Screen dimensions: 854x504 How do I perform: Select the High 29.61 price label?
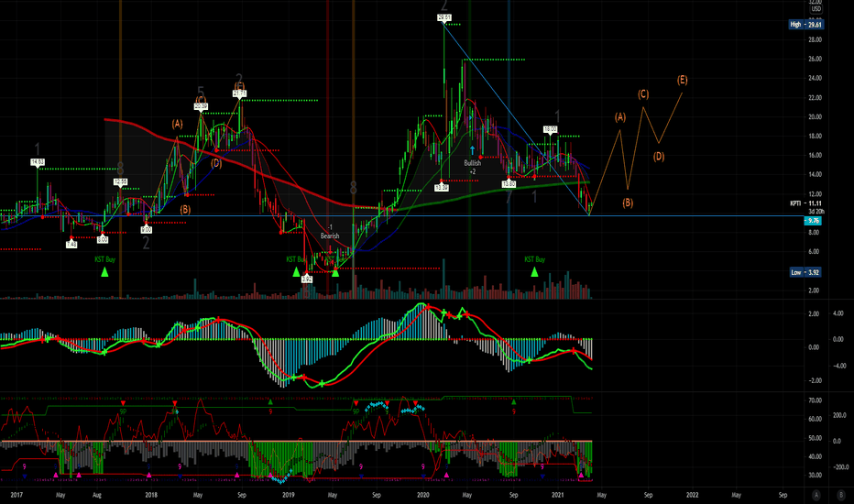(x=805, y=25)
